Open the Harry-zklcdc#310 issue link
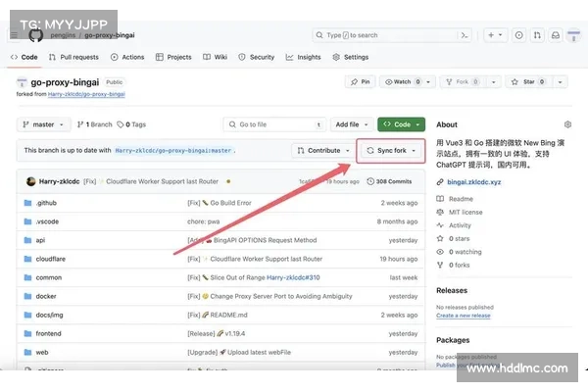The width and height of the screenshot is (588, 392). (293, 278)
